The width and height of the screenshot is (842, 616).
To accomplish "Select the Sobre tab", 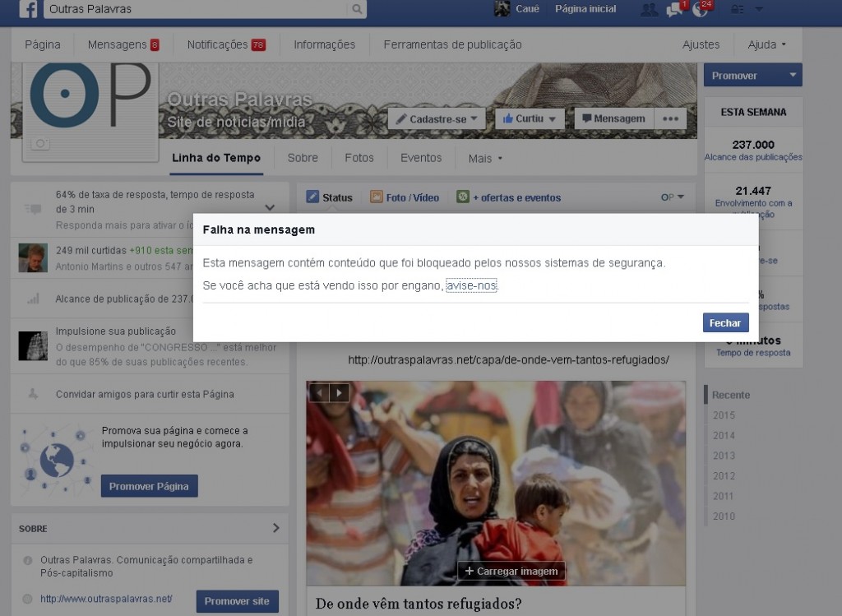I will click(x=303, y=158).
